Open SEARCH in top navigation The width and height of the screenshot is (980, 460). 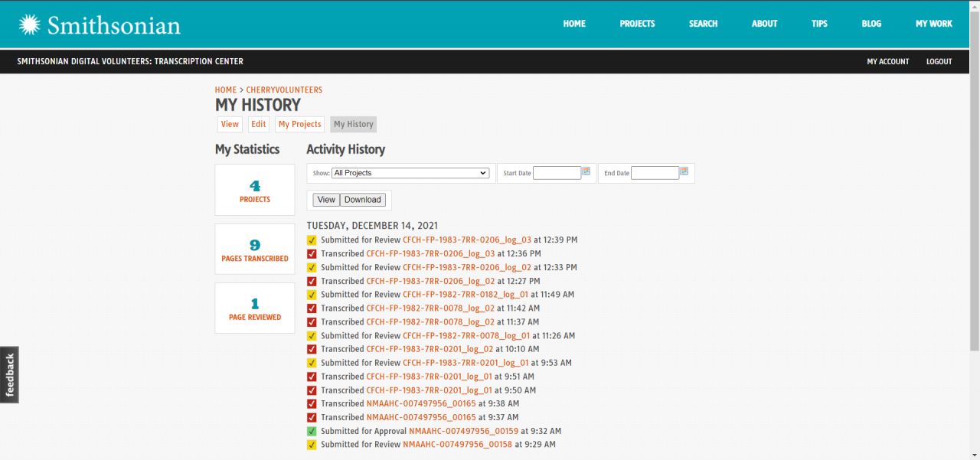coord(703,24)
